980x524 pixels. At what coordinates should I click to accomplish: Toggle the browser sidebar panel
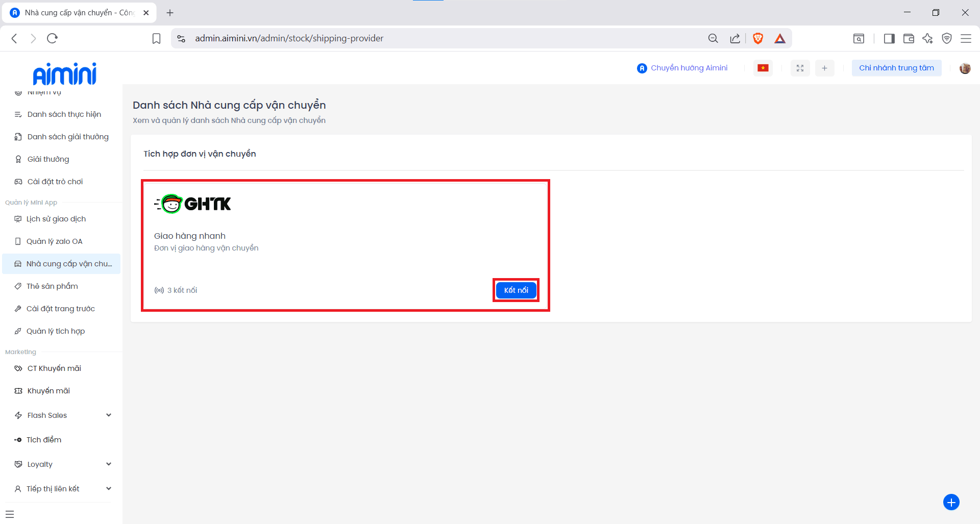point(889,38)
